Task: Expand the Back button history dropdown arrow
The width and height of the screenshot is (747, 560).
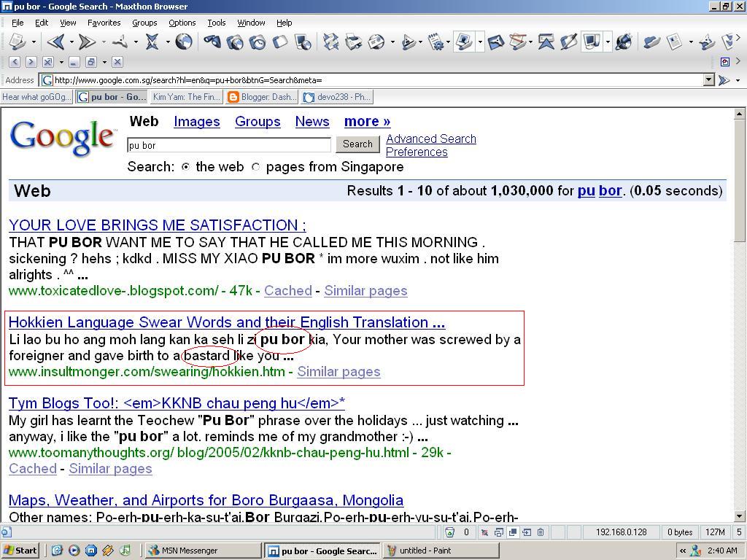Action: [71, 42]
